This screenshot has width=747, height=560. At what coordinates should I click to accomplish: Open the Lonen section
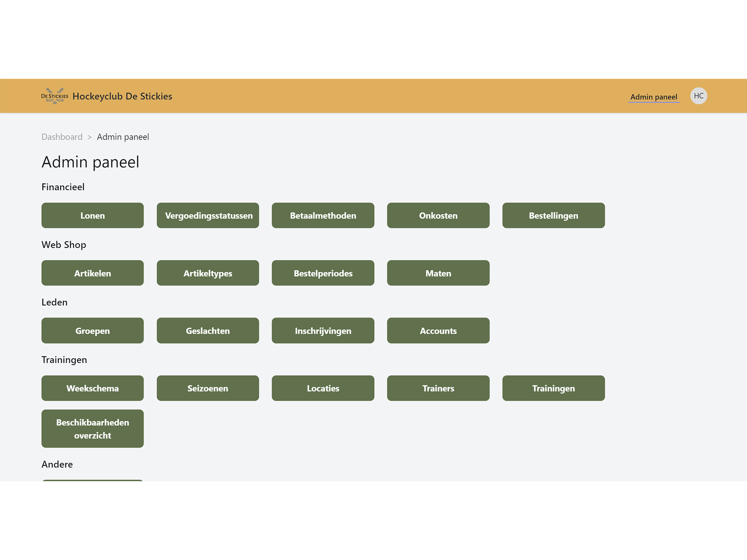pyautogui.click(x=92, y=215)
